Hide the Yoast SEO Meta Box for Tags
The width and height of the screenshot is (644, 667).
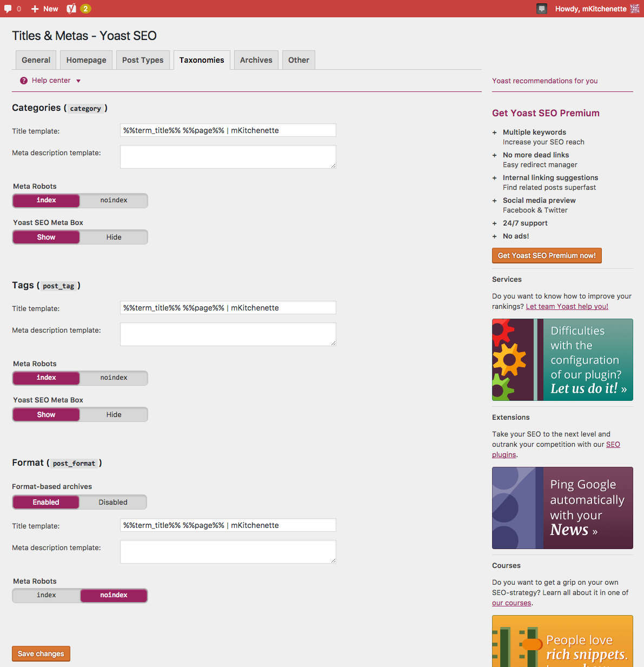coord(114,414)
